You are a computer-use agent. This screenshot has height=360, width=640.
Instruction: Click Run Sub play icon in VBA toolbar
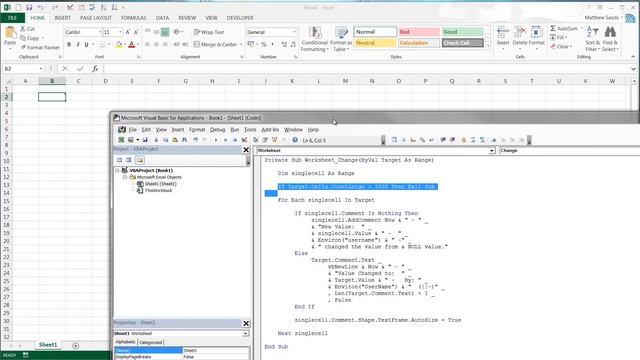click(216, 140)
